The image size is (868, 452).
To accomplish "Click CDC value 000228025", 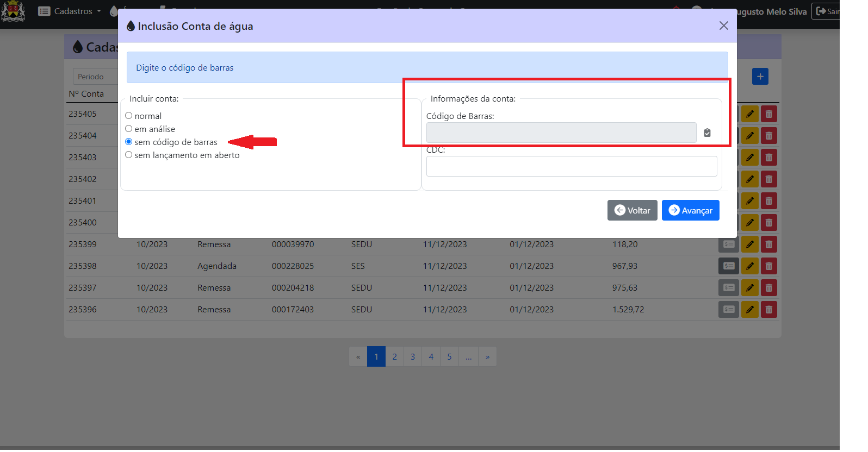I will coord(293,266).
